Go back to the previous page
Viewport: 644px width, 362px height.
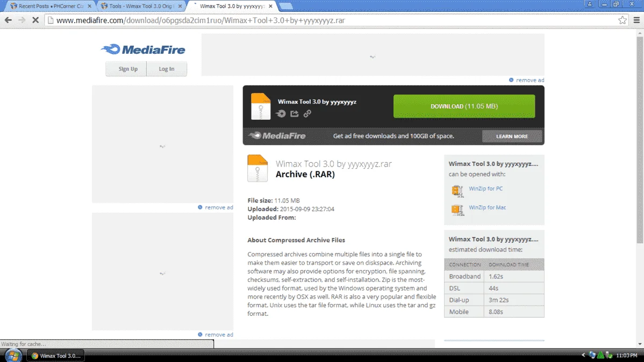(8, 20)
